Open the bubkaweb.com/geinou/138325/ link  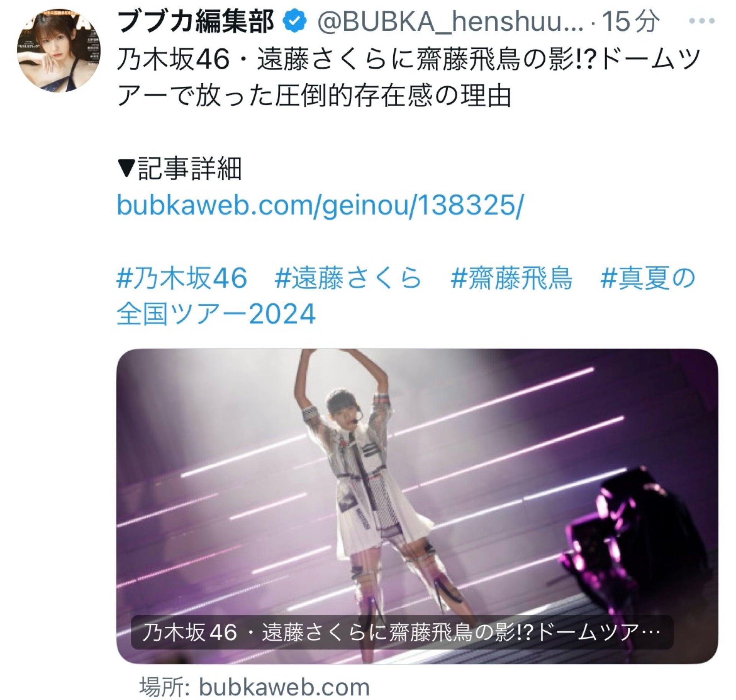tap(319, 205)
